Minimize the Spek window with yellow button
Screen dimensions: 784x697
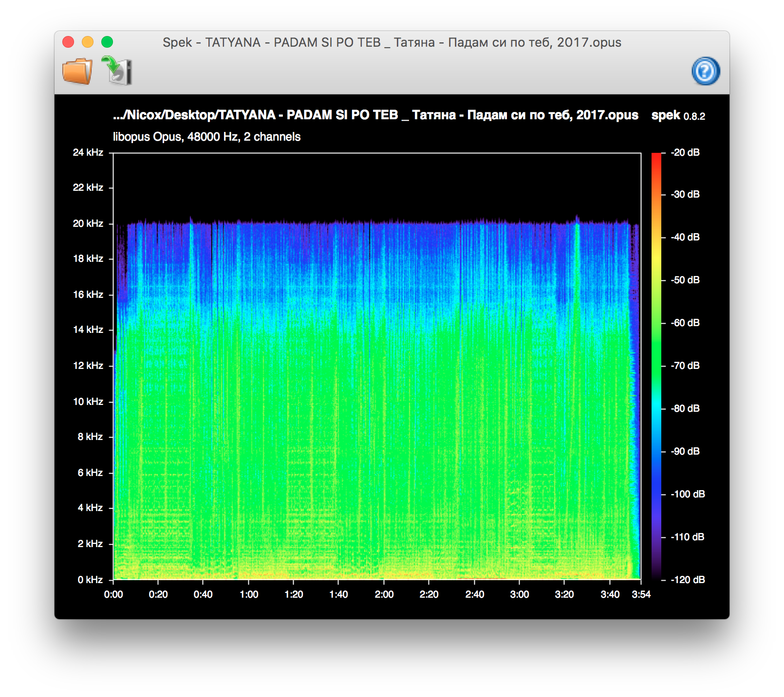pyautogui.click(x=88, y=42)
